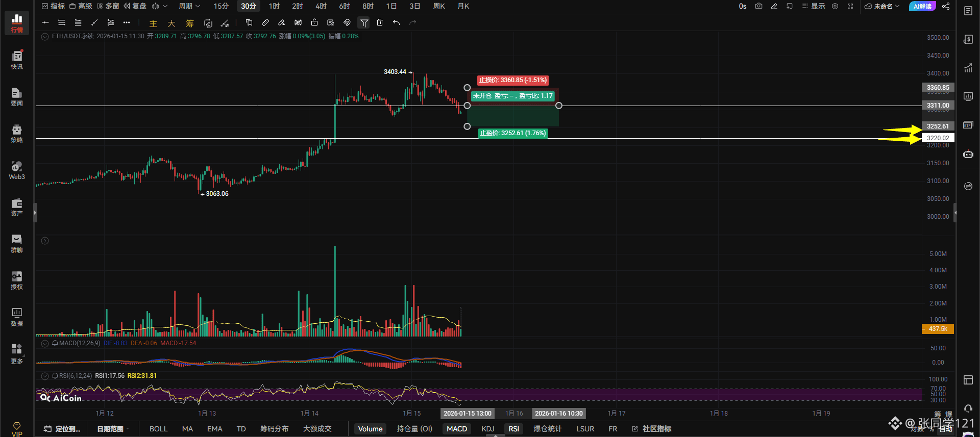Open the 策略 strategy sidebar icon
Image resolution: width=980 pixels, height=437 pixels.
click(17, 133)
